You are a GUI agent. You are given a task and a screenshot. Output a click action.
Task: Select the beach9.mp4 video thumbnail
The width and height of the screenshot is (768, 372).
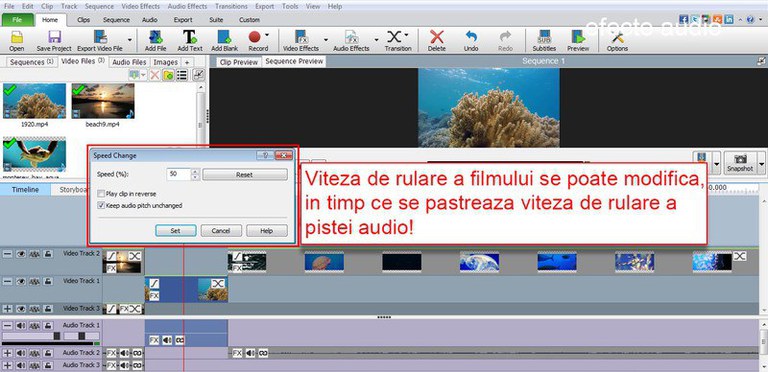coord(103,101)
